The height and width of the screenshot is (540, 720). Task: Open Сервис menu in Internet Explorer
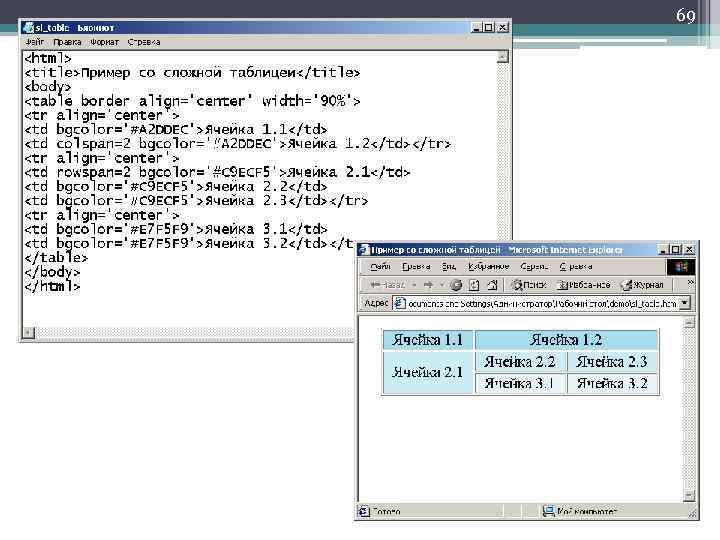(534, 266)
